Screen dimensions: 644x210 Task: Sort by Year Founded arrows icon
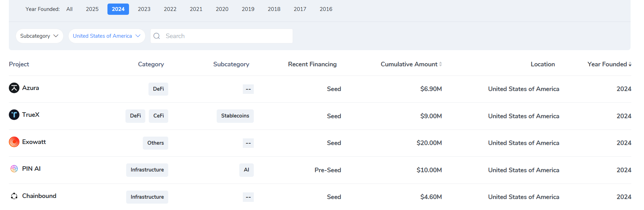[630, 64]
